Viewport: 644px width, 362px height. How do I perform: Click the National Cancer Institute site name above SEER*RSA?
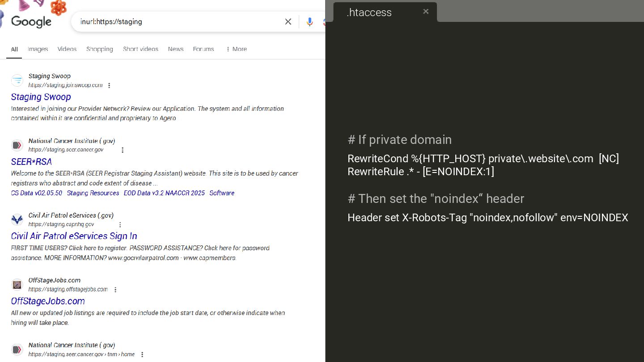point(72,141)
